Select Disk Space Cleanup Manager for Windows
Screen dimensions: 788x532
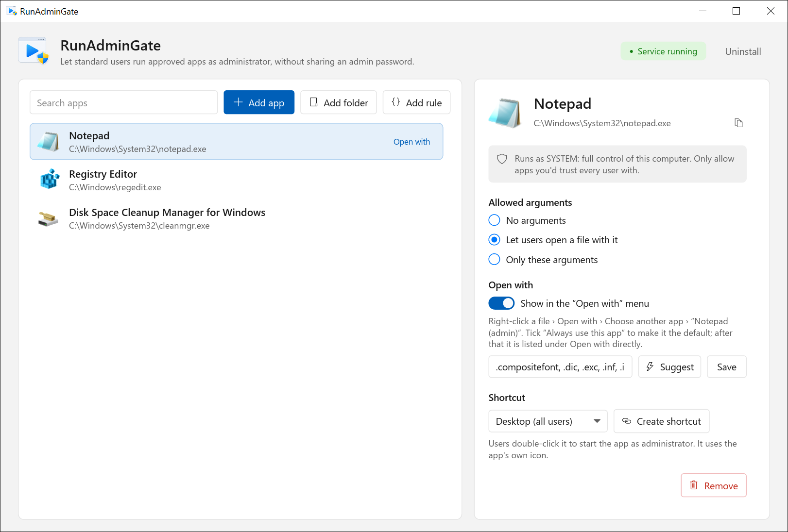click(237, 218)
